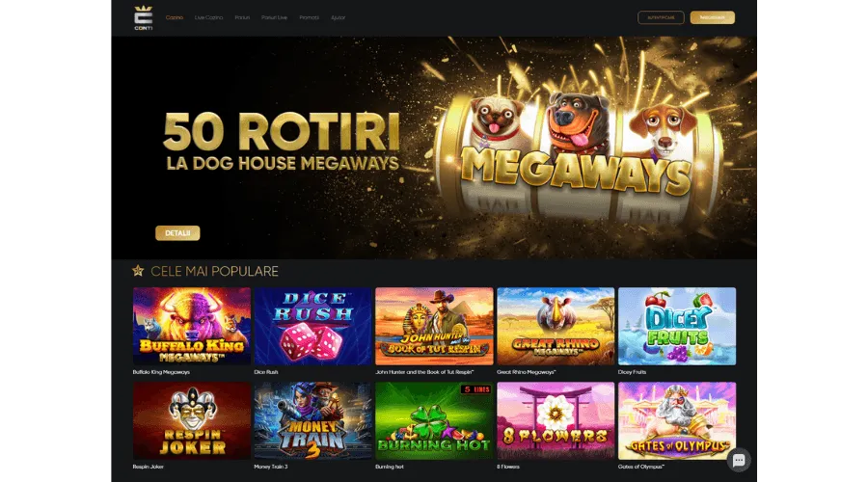Viewport: 868px width, 482px height.
Task: Open Gates of Olympus game tile
Action: pyautogui.click(x=677, y=420)
